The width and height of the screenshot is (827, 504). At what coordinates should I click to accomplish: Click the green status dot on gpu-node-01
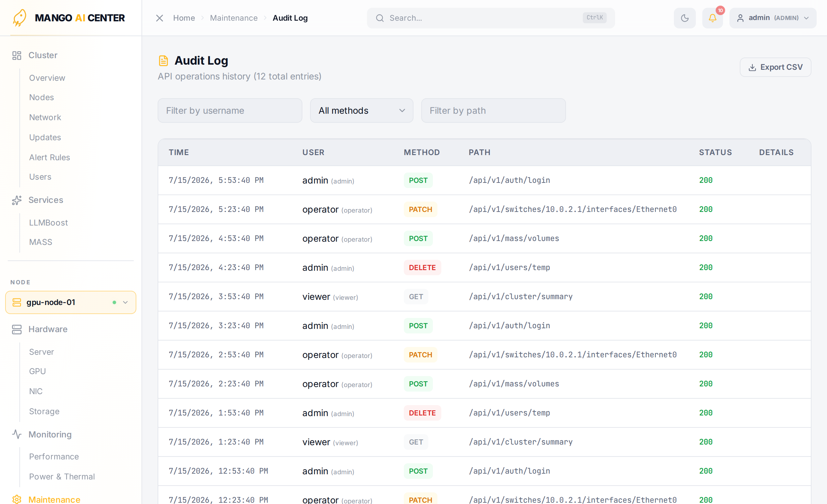pyautogui.click(x=114, y=302)
